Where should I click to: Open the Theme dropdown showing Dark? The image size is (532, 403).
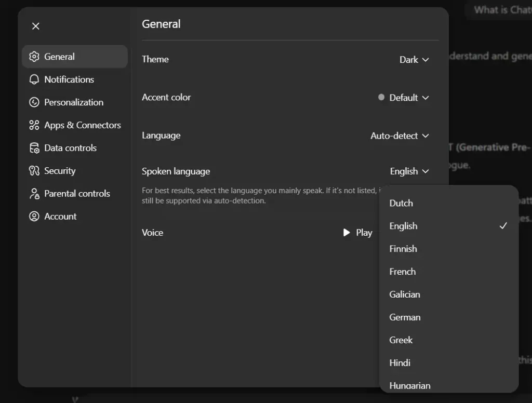(414, 60)
